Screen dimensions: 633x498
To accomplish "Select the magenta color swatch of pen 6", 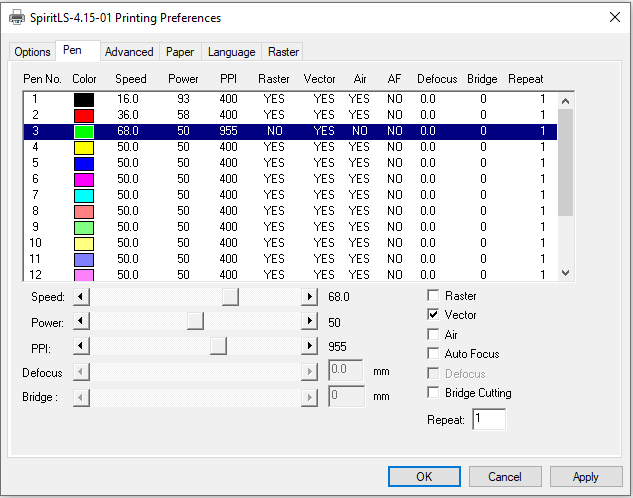I will [84, 180].
